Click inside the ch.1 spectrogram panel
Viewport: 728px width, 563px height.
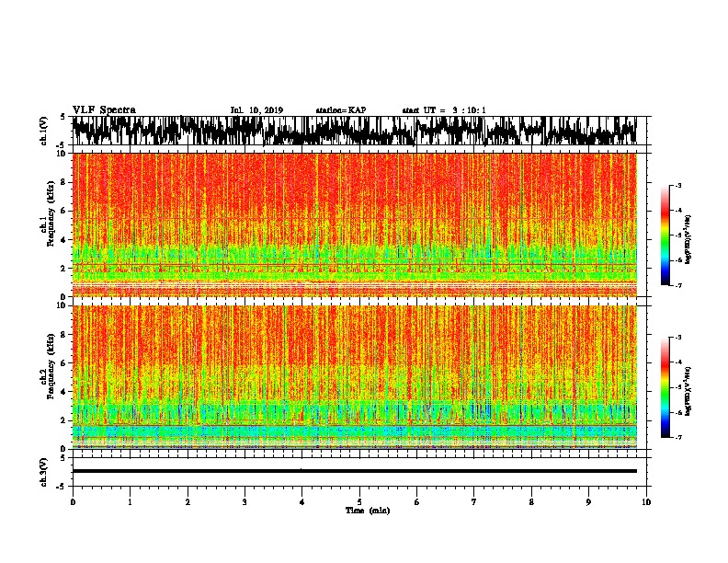(x=355, y=224)
